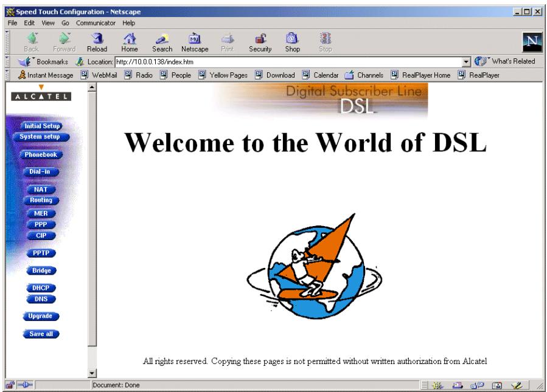Open the RealPlayer bookmark

click(x=478, y=75)
